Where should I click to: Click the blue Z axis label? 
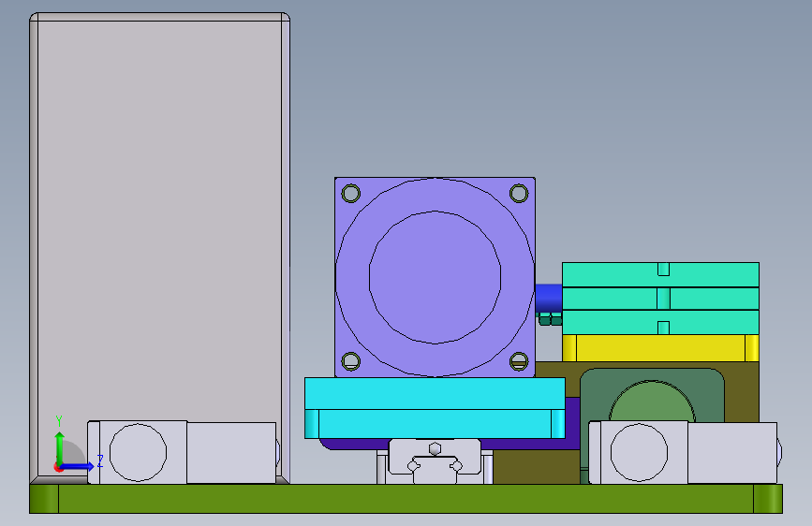100,460
